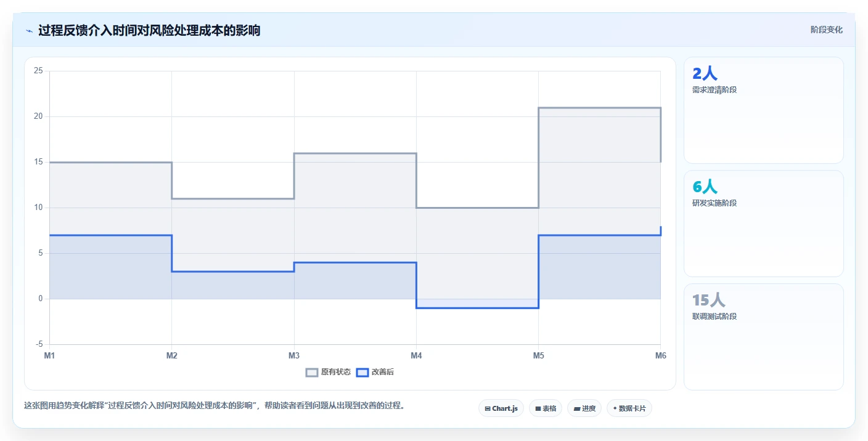868x441 pixels.
Task: Select the 15人 联调测试阶段 card
Action: point(763,337)
